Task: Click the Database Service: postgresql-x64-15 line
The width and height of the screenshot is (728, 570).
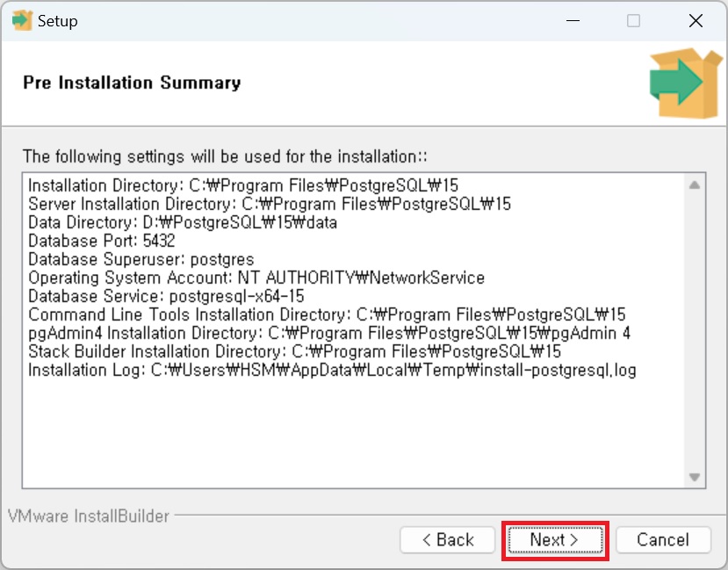Action: coord(166,296)
